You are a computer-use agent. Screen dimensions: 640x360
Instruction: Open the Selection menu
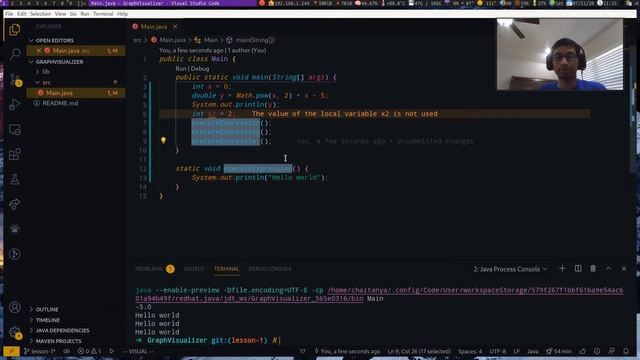[x=40, y=14]
